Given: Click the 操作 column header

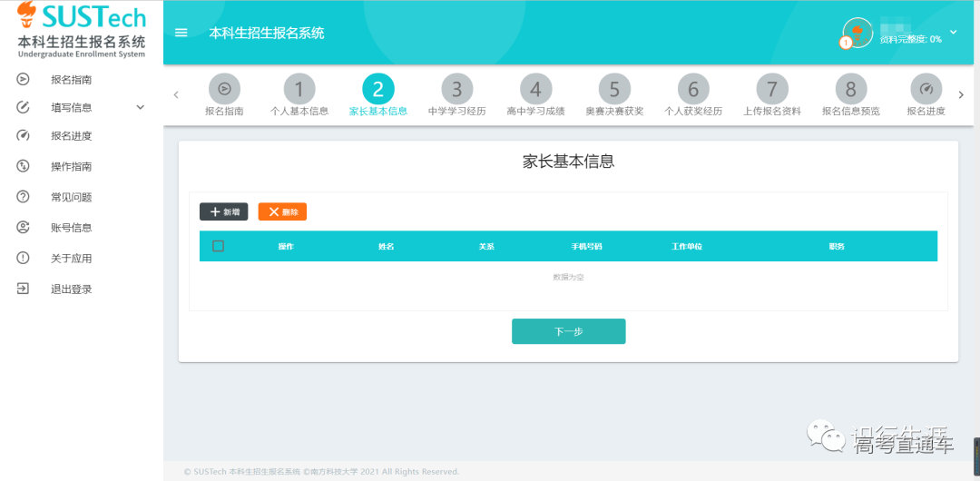Looking at the screenshot, I should tap(286, 247).
